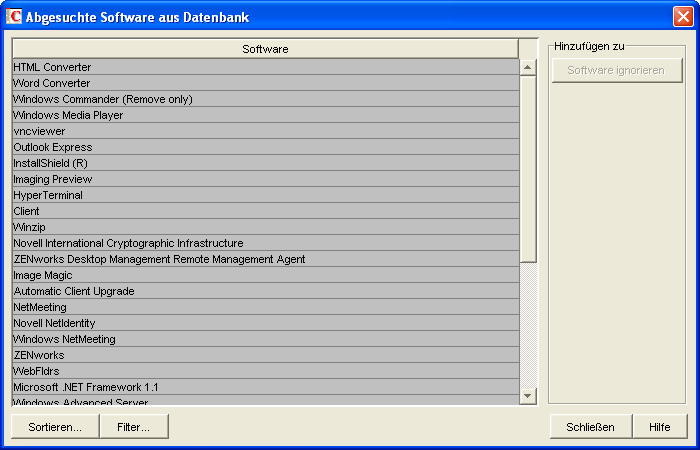Viewport: 700px width, 450px height.
Task: Select the Word Converter row
Action: point(266,83)
